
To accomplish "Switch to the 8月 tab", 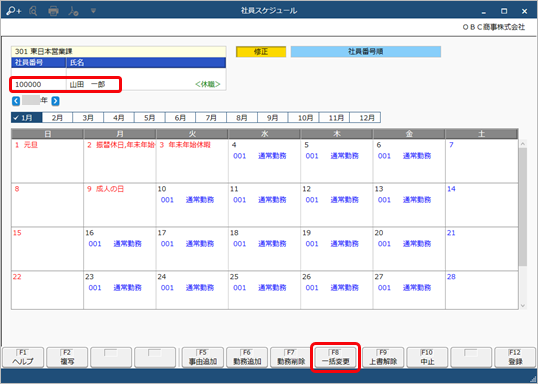I will 242,118.
